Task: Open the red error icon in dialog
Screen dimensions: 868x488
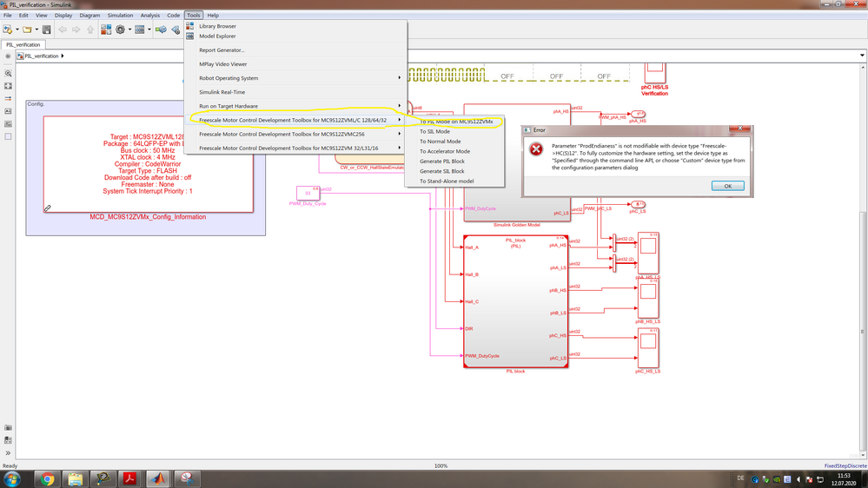Action: 536,149
